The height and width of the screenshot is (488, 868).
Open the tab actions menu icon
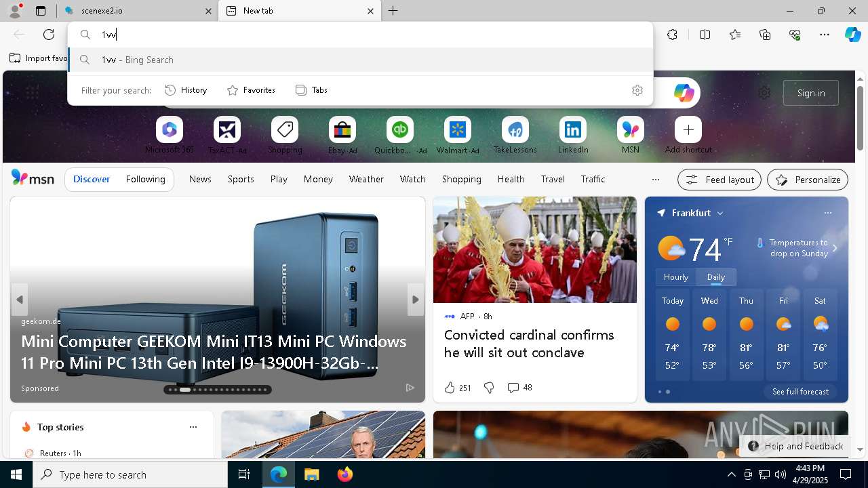[x=41, y=11]
